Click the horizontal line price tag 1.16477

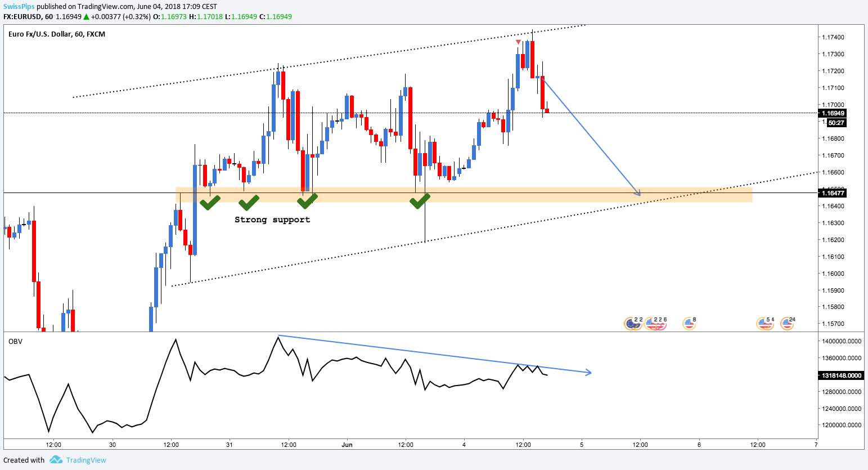834,193
